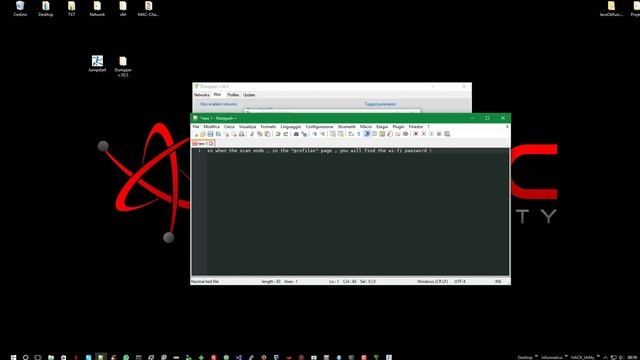Click the 'INS' indicator in status bar
640x360 pixels.
(498, 281)
